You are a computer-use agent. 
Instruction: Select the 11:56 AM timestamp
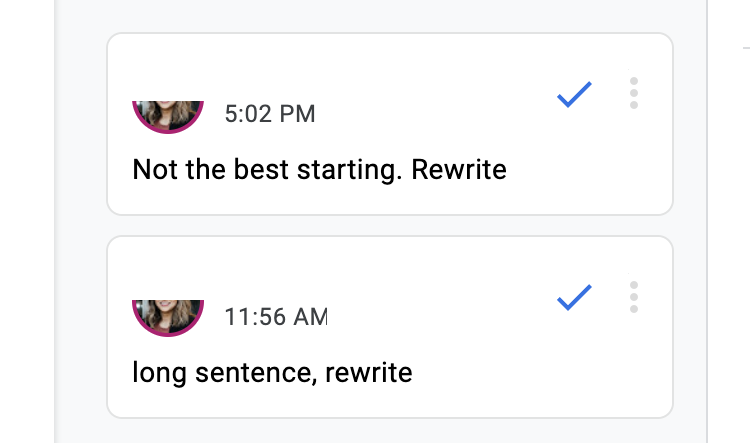coord(276,317)
